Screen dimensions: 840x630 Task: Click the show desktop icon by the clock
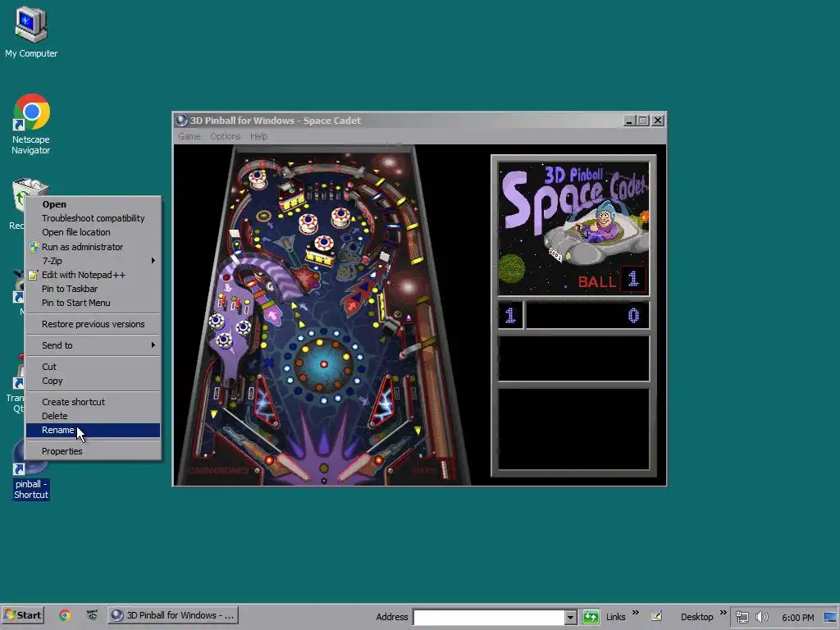[x=831, y=617]
